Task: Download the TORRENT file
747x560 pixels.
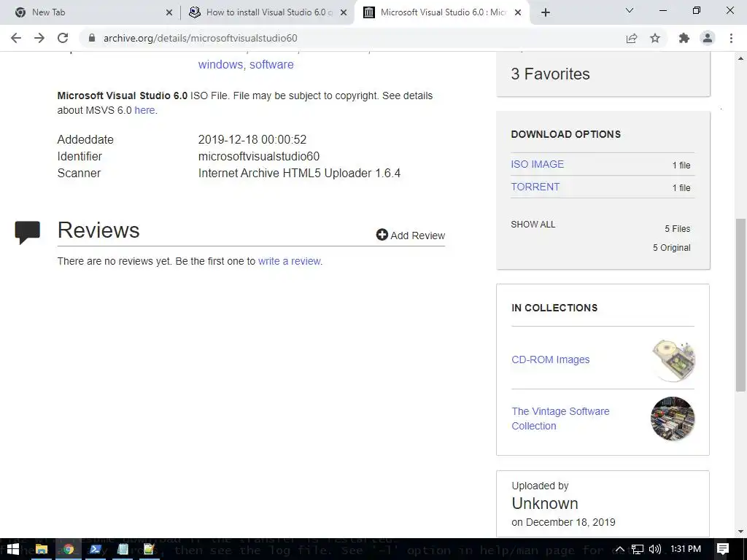Action: [535, 187]
